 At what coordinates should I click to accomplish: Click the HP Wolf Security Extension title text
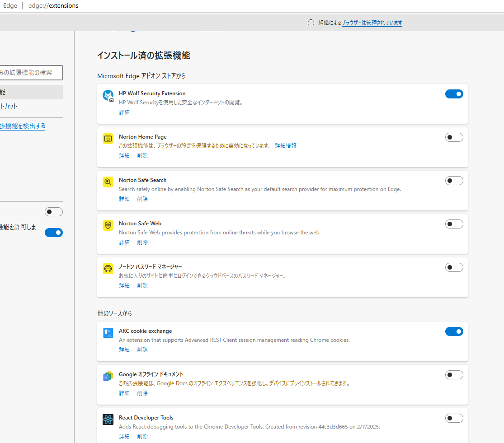tap(152, 93)
